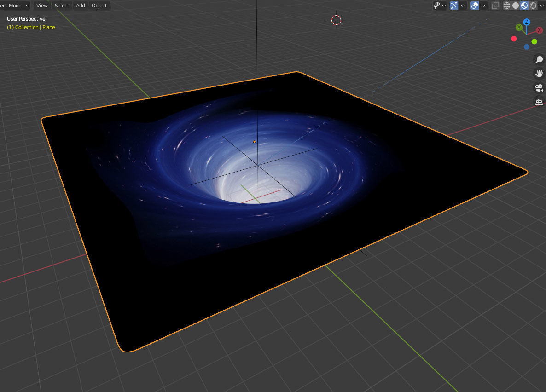Open the Add menu
Viewport: 546px width, 392px height.
(x=81, y=6)
